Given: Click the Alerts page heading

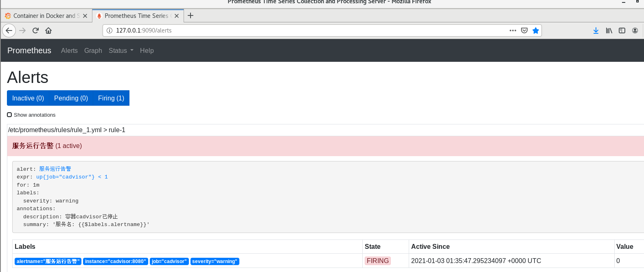Looking at the screenshot, I should [28, 77].
